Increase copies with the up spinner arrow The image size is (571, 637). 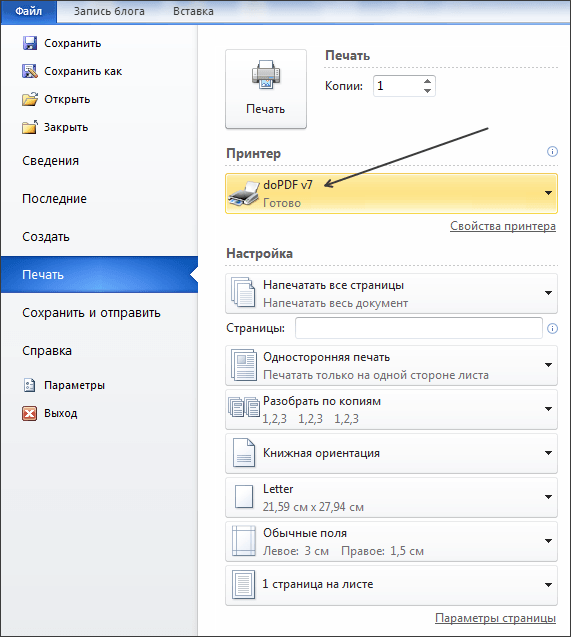click(x=427, y=81)
